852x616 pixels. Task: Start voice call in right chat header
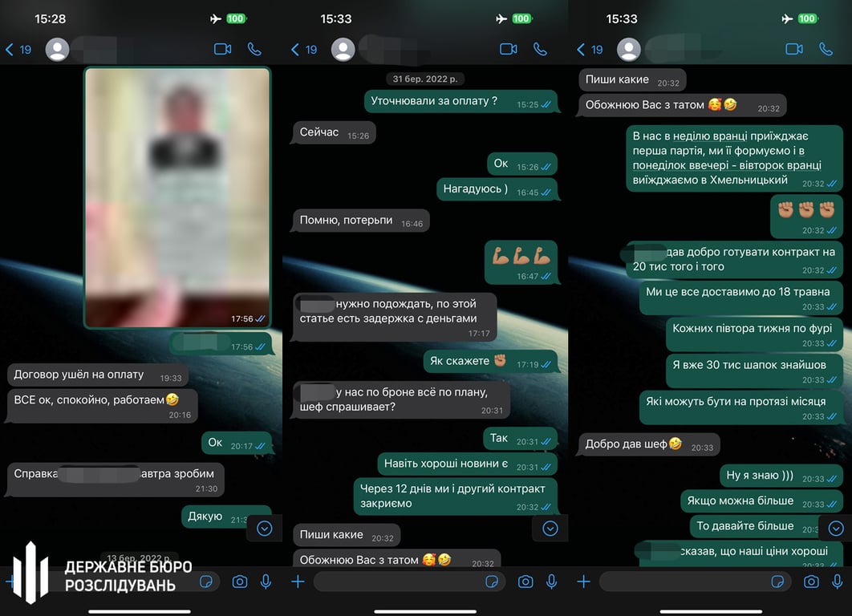tap(826, 50)
